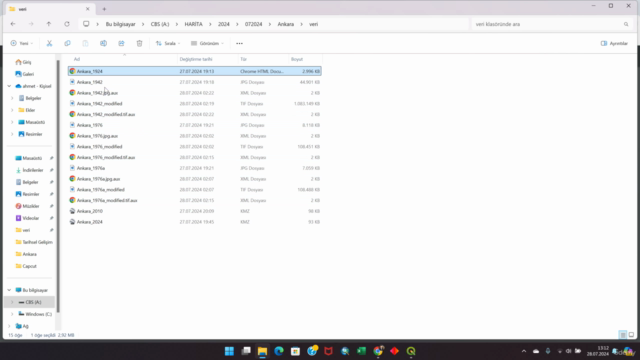Click Ankara in the breadcrumb path
The height and width of the screenshot is (360, 640).
click(286, 24)
